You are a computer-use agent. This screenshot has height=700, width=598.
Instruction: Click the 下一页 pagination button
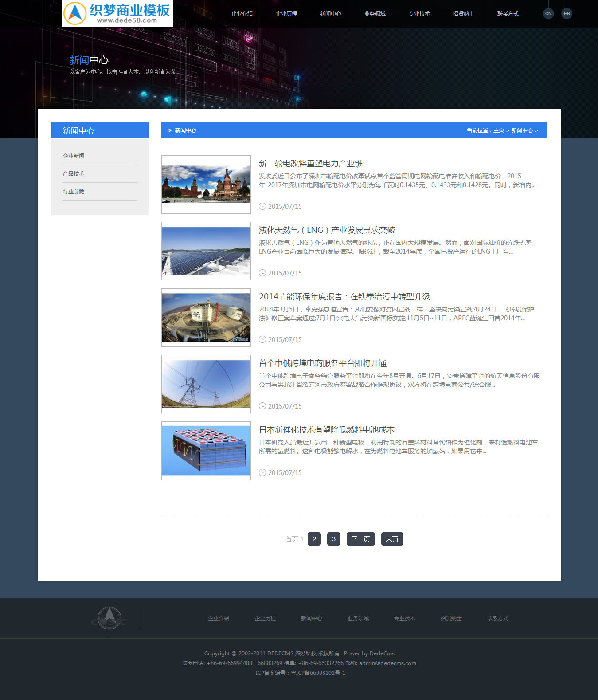point(360,539)
